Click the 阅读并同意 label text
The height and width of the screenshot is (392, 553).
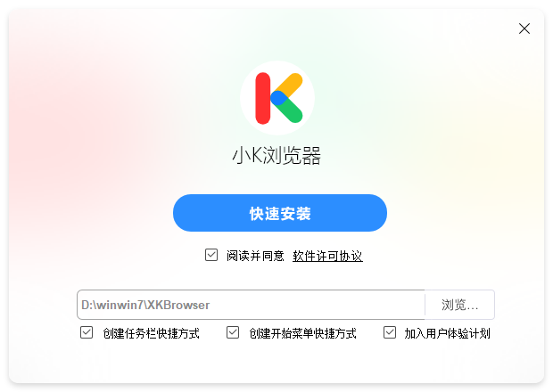pos(255,256)
